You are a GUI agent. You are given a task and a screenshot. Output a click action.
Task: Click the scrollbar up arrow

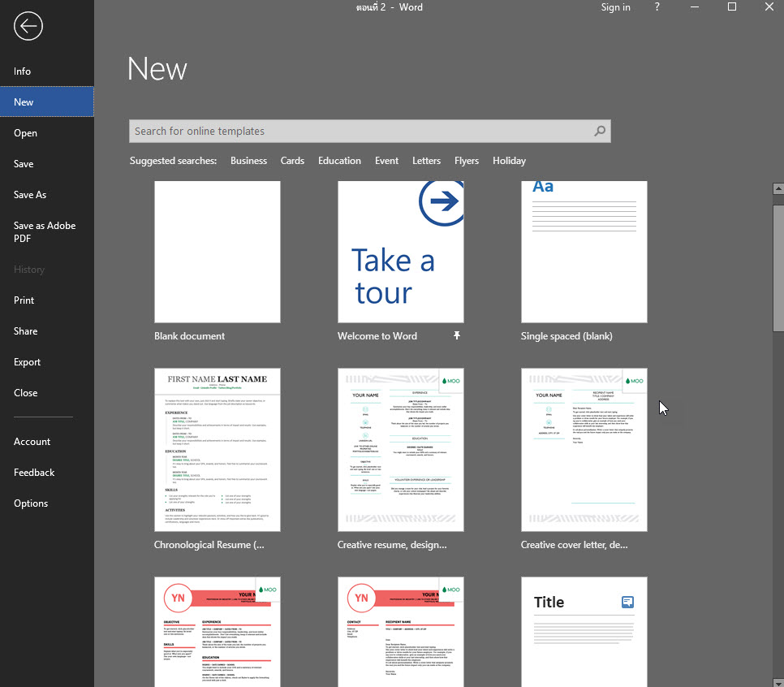(778, 188)
